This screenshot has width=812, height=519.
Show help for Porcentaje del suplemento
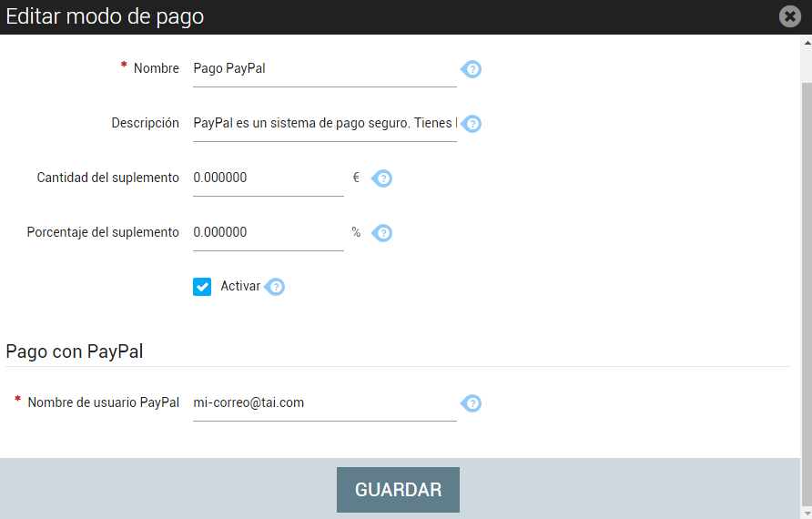pos(382,233)
